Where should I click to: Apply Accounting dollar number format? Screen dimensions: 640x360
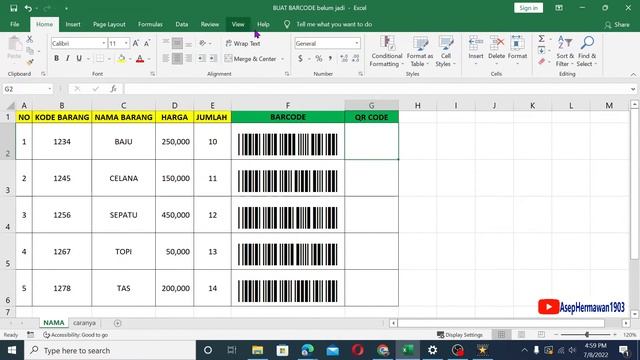[300, 59]
